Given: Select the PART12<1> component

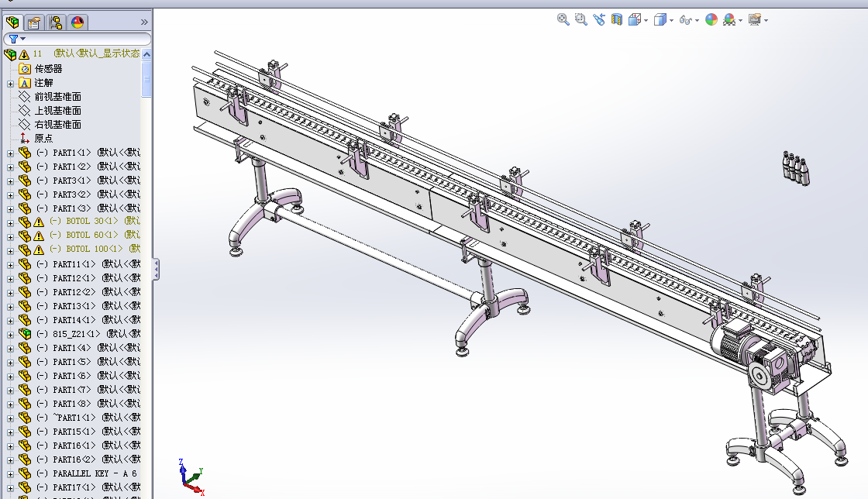Looking at the screenshot, I should [88, 277].
